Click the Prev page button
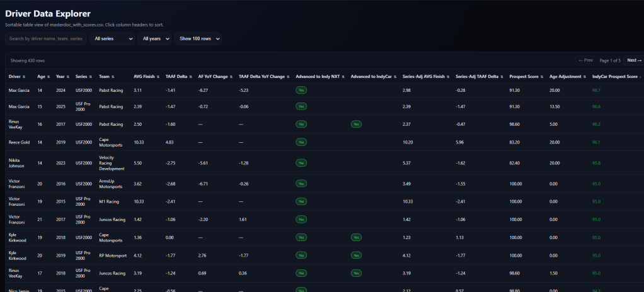The image size is (644, 292). (585, 60)
